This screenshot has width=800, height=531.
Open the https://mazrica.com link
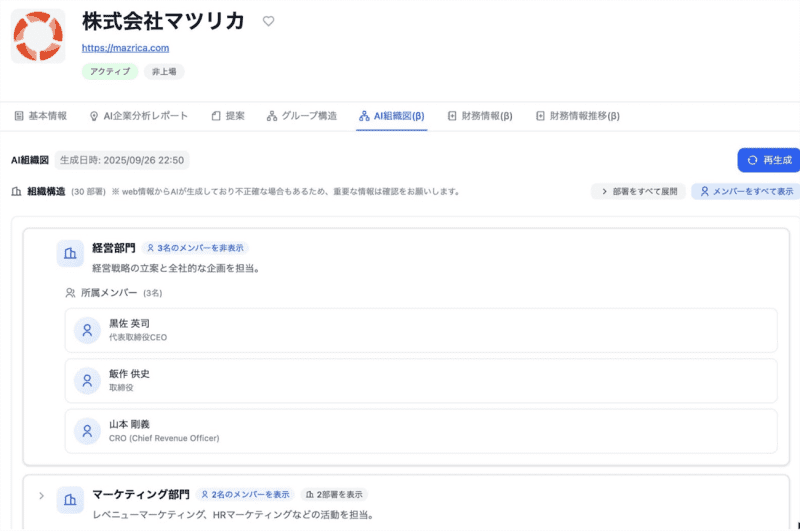click(x=125, y=47)
